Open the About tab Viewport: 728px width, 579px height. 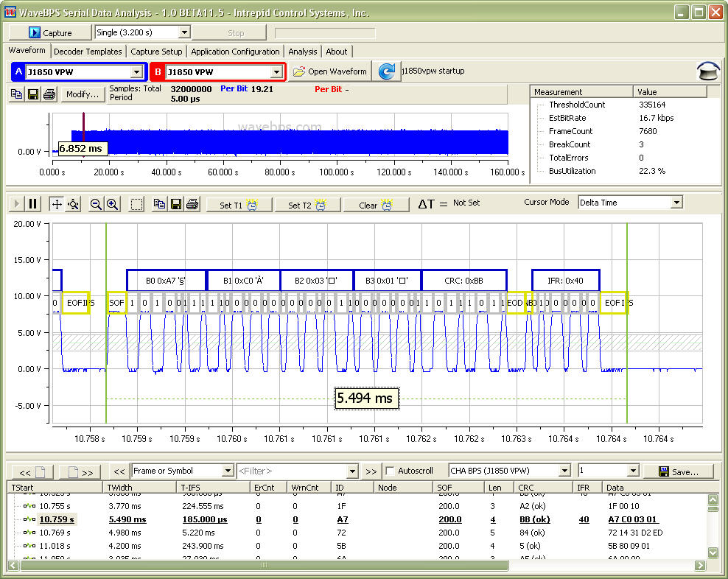click(336, 52)
